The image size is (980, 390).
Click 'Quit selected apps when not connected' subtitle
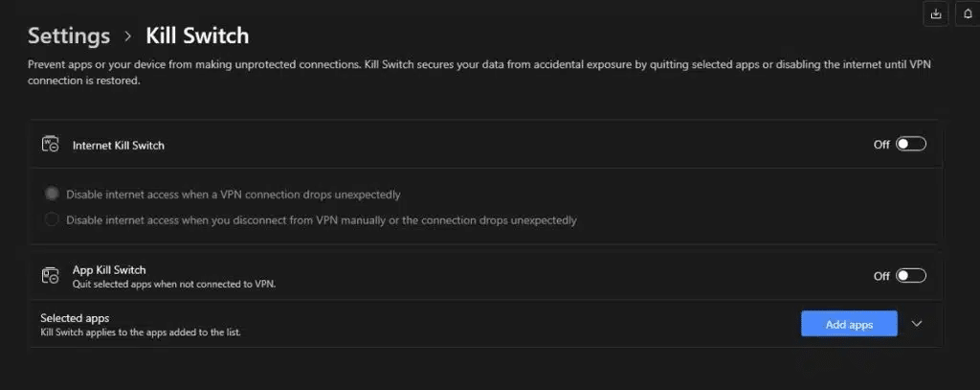[174, 285]
